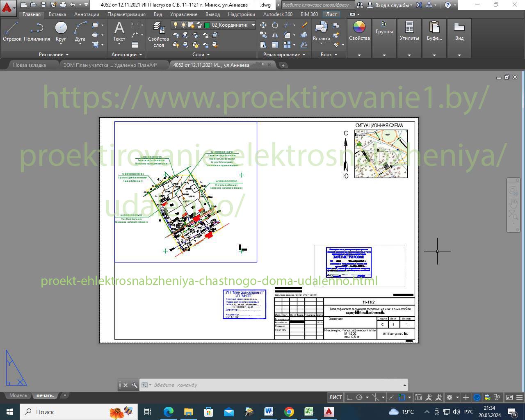Select the Полилиния polyline tool
The image size is (525, 420).
37,32
